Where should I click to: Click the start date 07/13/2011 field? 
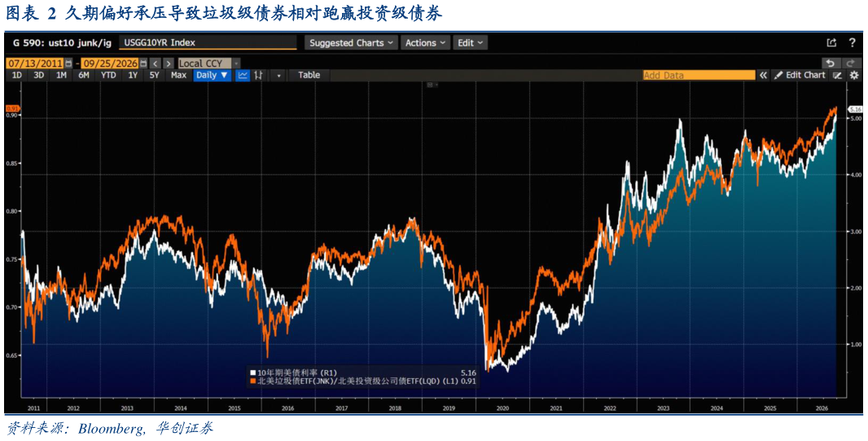coord(36,63)
